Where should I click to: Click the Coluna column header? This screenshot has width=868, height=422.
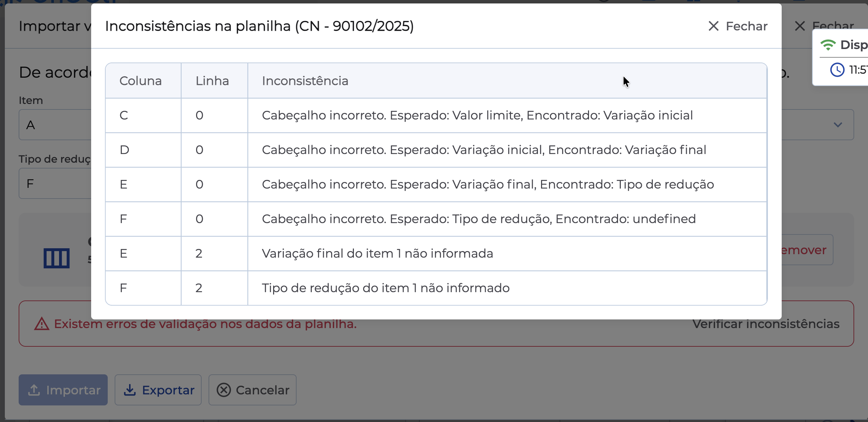point(141,81)
